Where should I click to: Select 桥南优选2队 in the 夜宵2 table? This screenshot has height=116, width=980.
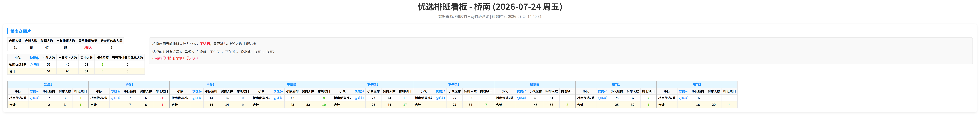coord(667,98)
